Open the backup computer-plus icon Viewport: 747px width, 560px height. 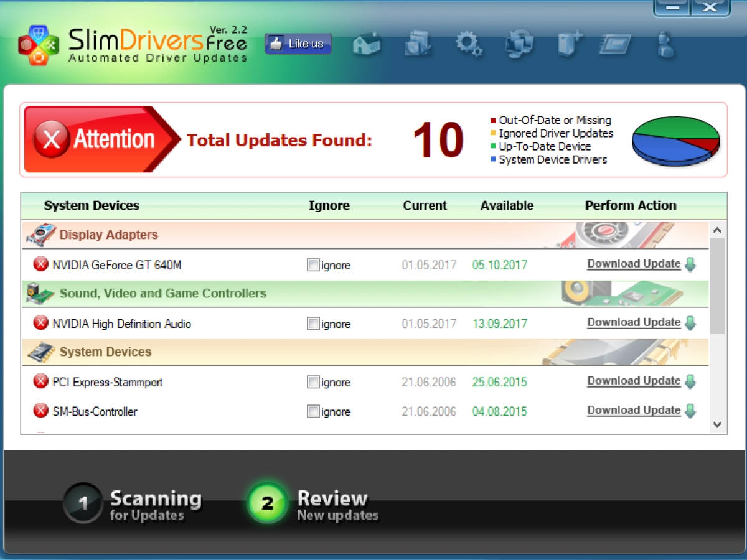(569, 44)
